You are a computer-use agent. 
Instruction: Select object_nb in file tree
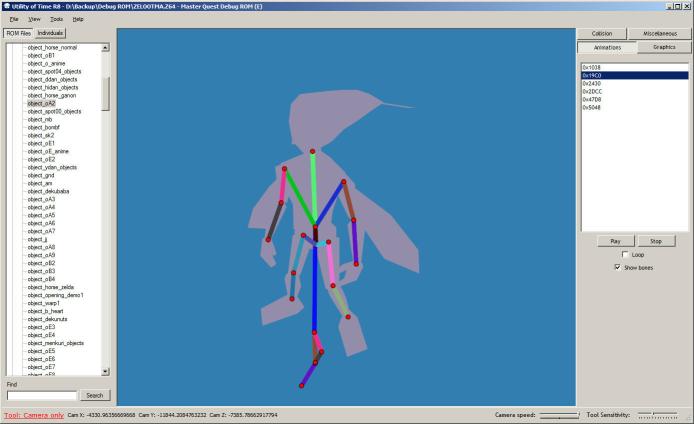(40, 119)
